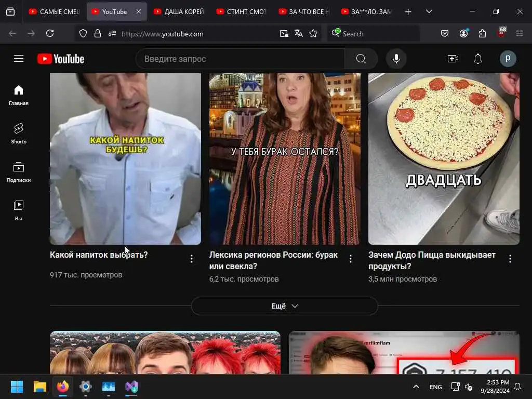Play the 'У ТЕБЯ БУРАК ОСТАЛСЯ?' short
This screenshot has height=399, width=532.
[x=285, y=159]
